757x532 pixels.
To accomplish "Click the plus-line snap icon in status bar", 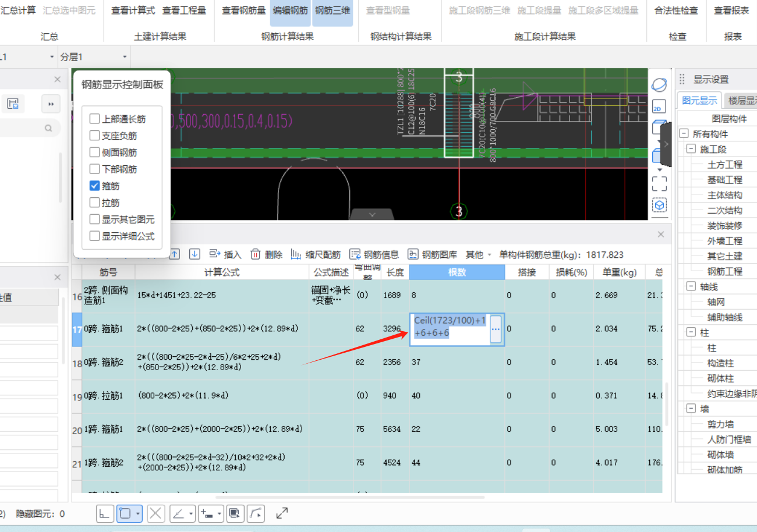I will [x=206, y=513].
